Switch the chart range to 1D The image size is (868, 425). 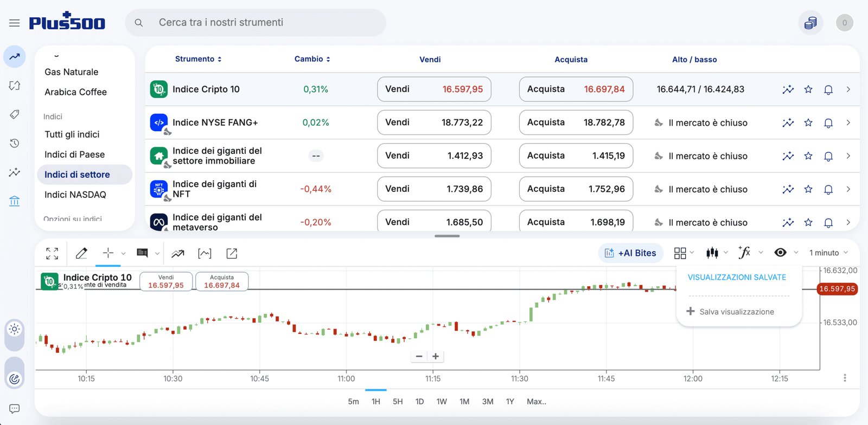[x=419, y=402]
